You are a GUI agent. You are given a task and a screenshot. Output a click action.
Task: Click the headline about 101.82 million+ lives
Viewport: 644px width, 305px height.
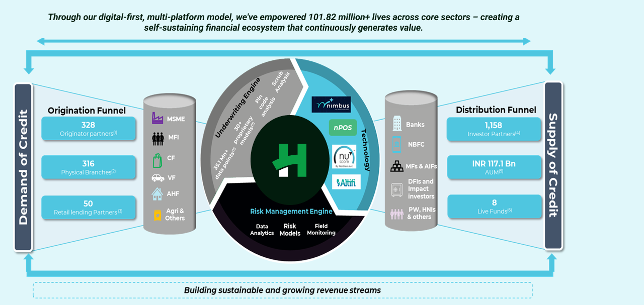point(284,23)
